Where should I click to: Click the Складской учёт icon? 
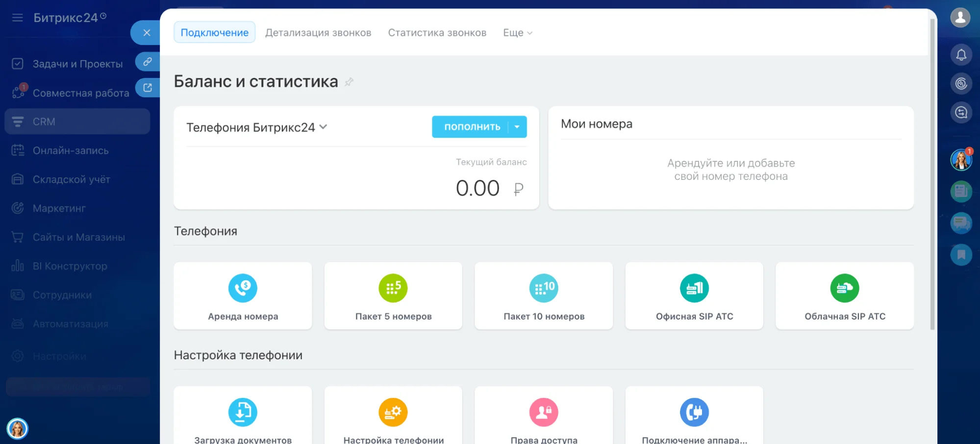coord(18,179)
